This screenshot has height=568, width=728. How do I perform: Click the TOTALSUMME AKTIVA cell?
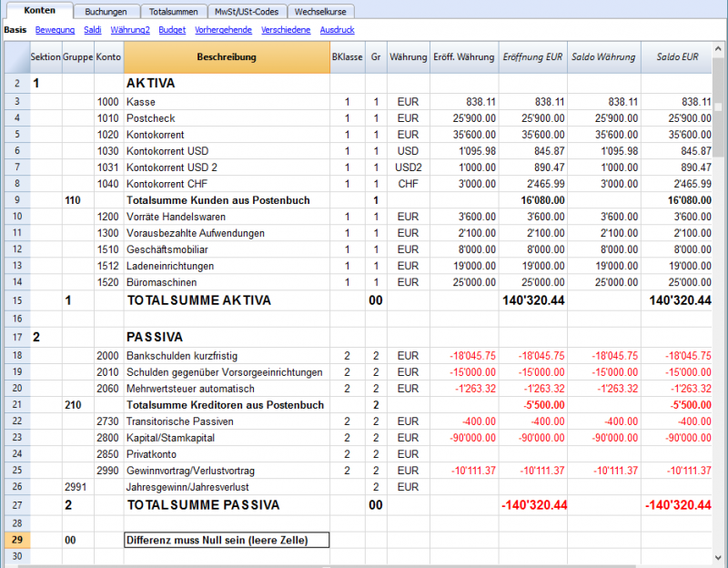coord(227,300)
